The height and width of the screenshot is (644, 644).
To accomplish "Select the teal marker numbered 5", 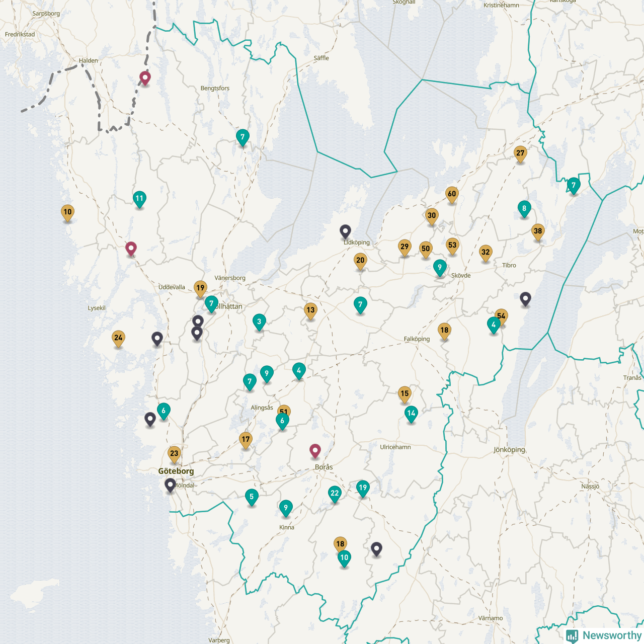I will [252, 497].
